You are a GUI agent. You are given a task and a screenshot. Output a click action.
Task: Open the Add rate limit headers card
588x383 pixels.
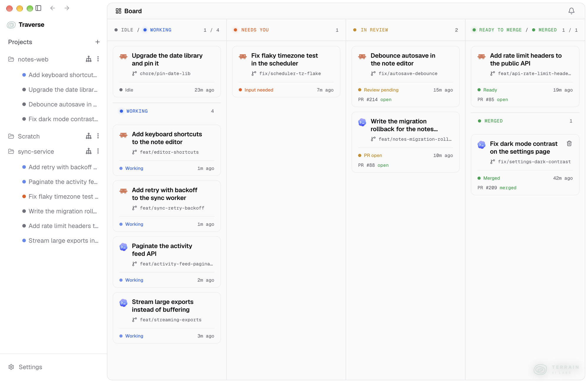point(525,76)
